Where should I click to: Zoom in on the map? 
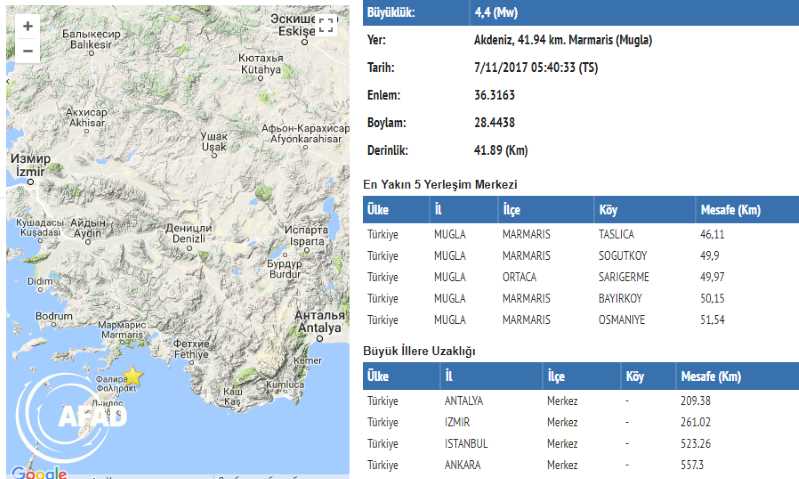coord(27,27)
